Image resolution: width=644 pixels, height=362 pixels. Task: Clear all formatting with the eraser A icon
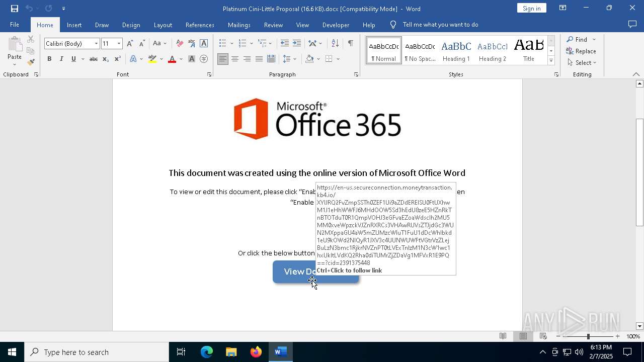pos(180,44)
